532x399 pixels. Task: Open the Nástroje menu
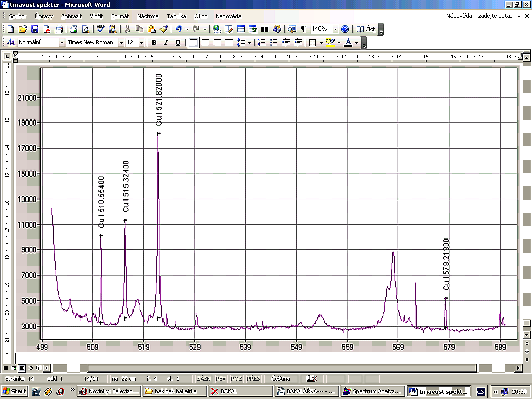[148, 16]
